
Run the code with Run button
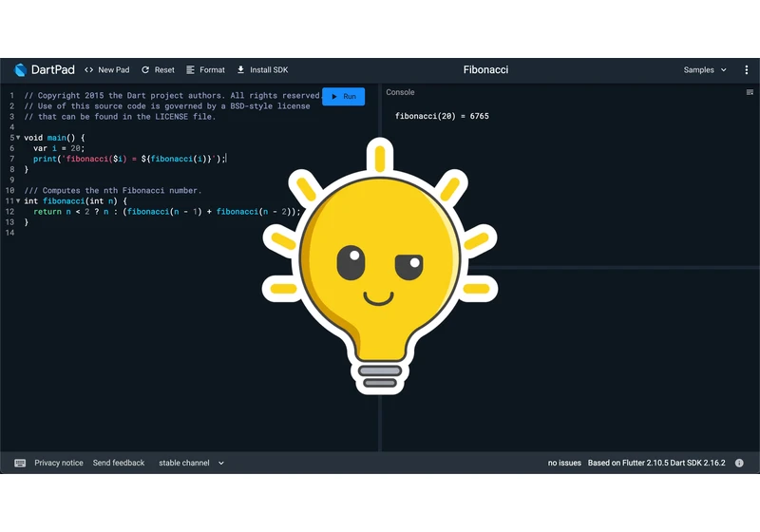click(343, 96)
